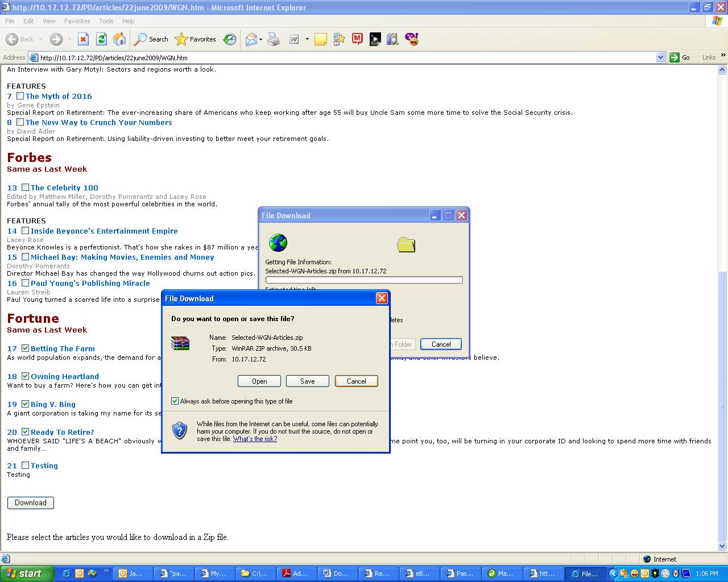Open the Tools menu

point(106,21)
